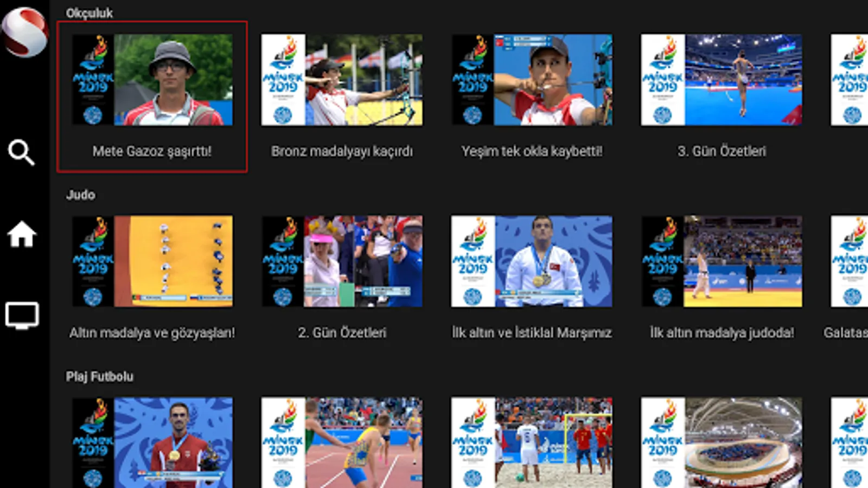This screenshot has width=868, height=488.
Task: Select 'Yeşim tek okla kaybetti!' title
Action: (x=532, y=151)
